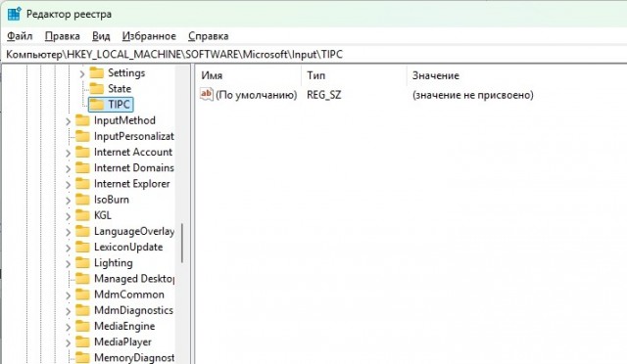This screenshot has height=364, width=627.
Task: Click the (значение не присвоено) data cell
Action: click(472, 95)
